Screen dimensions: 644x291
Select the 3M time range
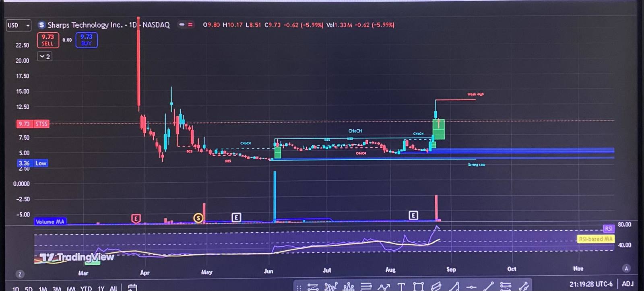tap(57, 289)
